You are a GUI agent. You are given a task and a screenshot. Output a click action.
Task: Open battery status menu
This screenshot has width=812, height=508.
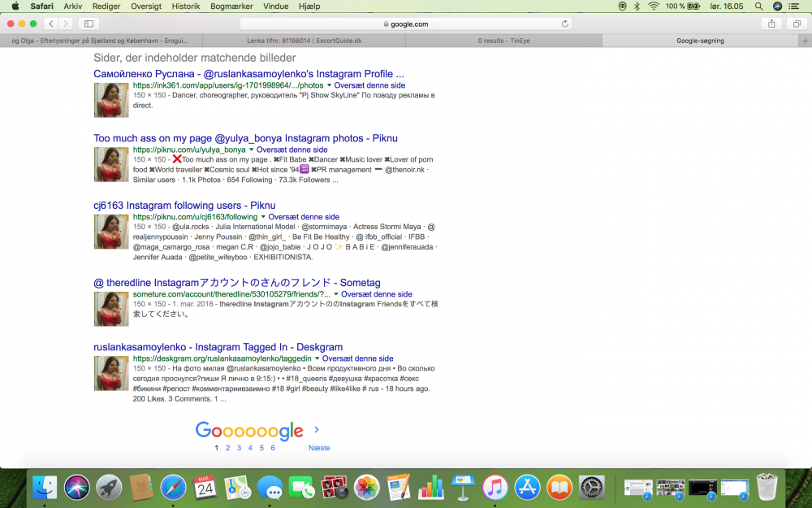point(683,7)
